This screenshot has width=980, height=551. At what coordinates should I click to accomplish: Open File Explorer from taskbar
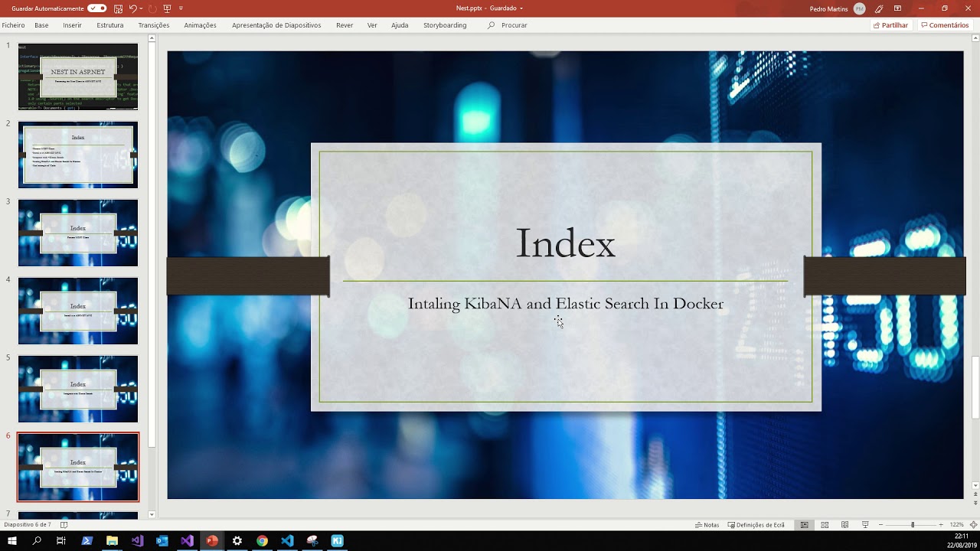coord(112,541)
